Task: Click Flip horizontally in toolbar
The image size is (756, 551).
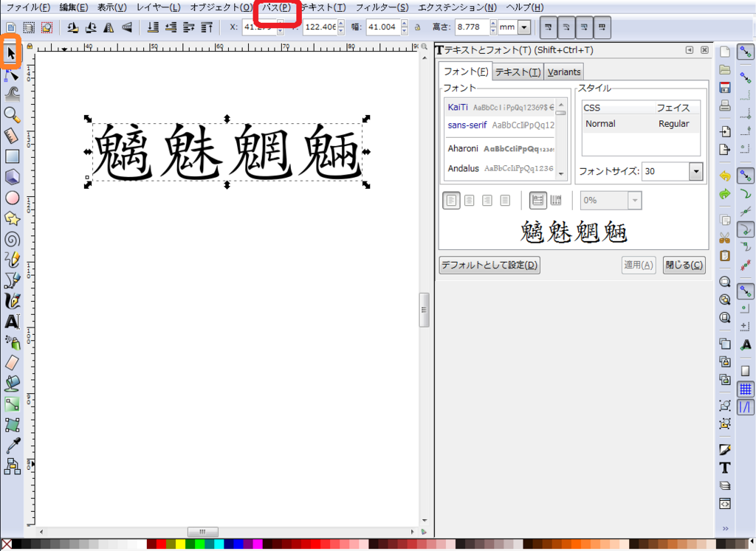Action: [109, 27]
